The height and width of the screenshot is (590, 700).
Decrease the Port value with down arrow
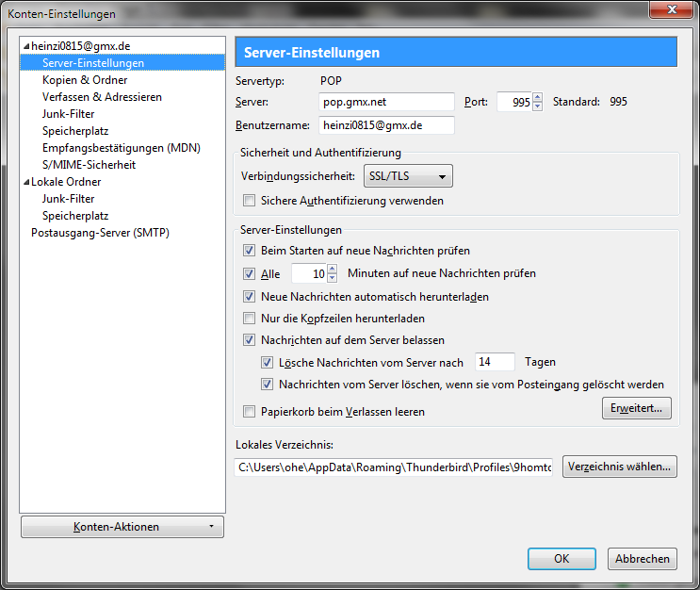[538, 107]
